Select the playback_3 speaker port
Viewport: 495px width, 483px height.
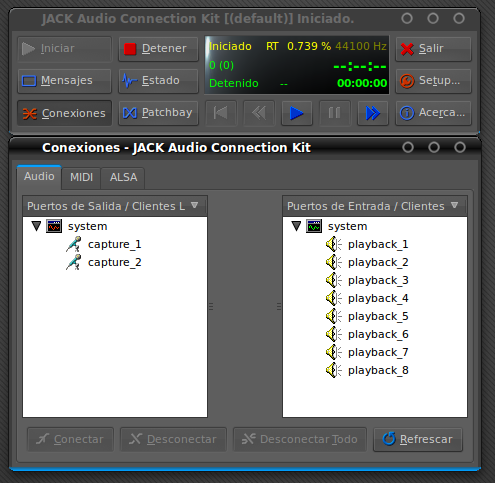pos(367,280)
